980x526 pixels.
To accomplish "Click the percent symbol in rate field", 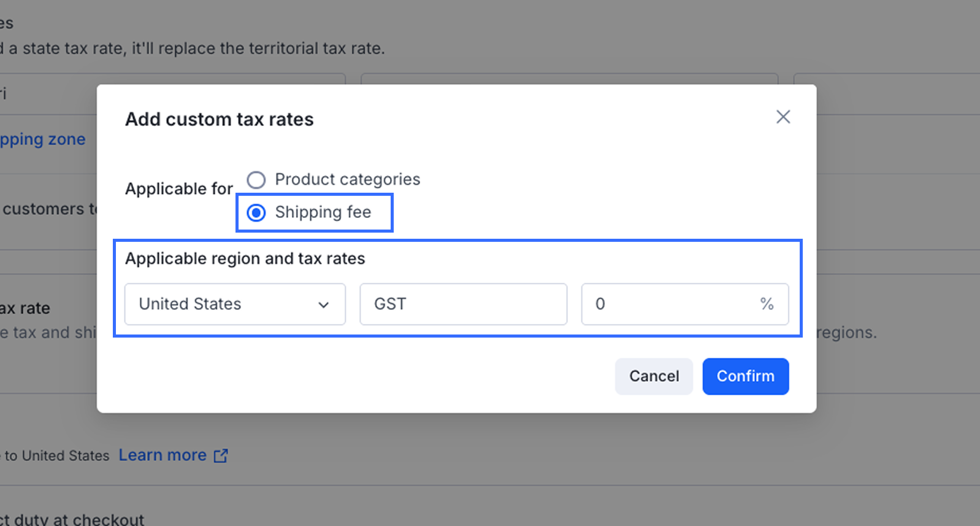I will point(767,304).
